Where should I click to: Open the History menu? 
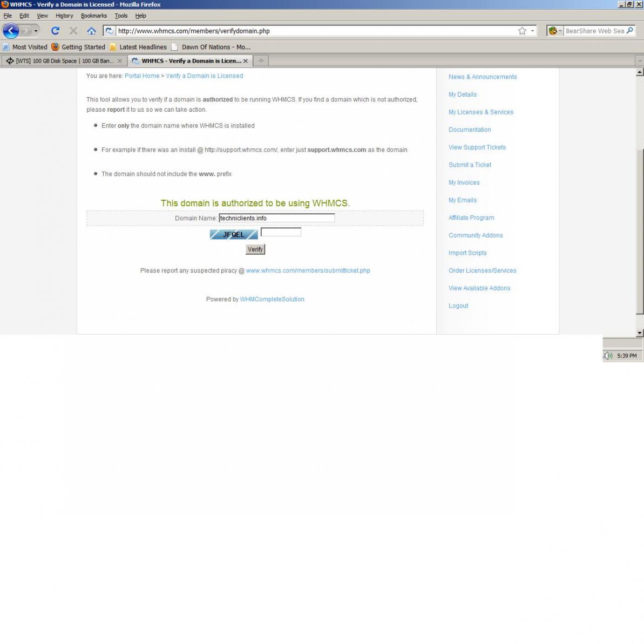click(x=64, y=16)
